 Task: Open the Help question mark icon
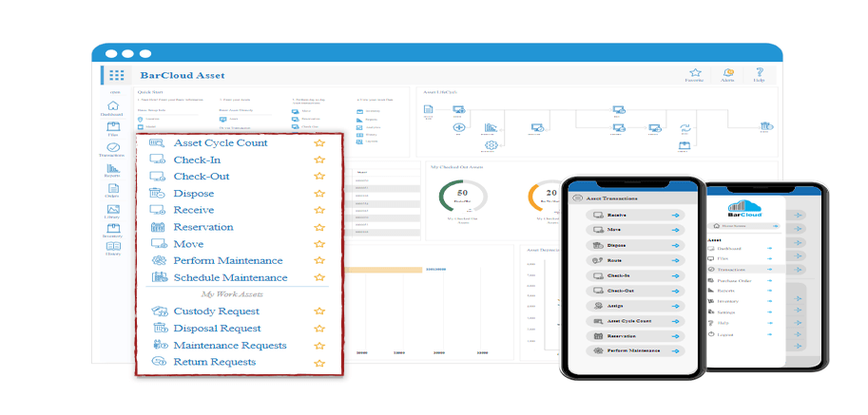759,75
